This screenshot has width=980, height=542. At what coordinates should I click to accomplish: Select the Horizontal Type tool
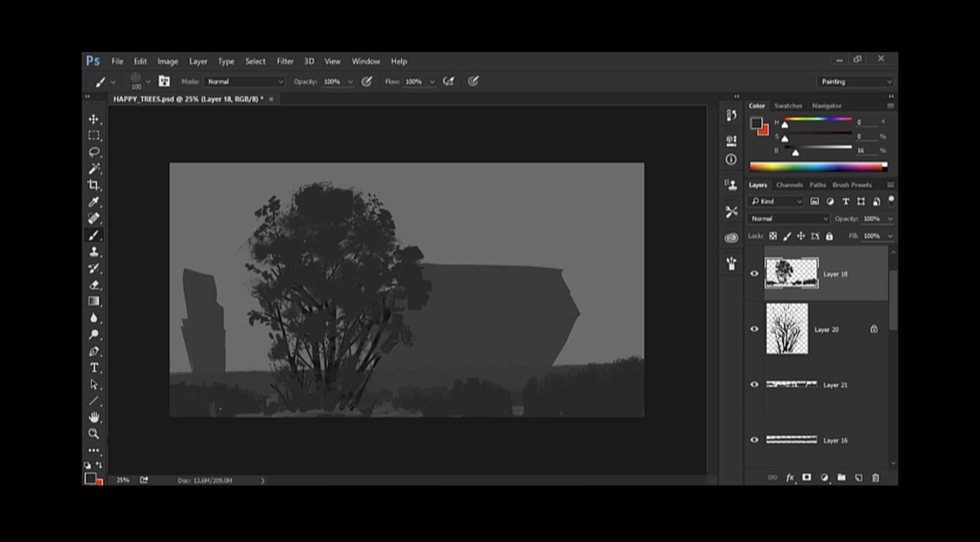(x=93, y=368)
